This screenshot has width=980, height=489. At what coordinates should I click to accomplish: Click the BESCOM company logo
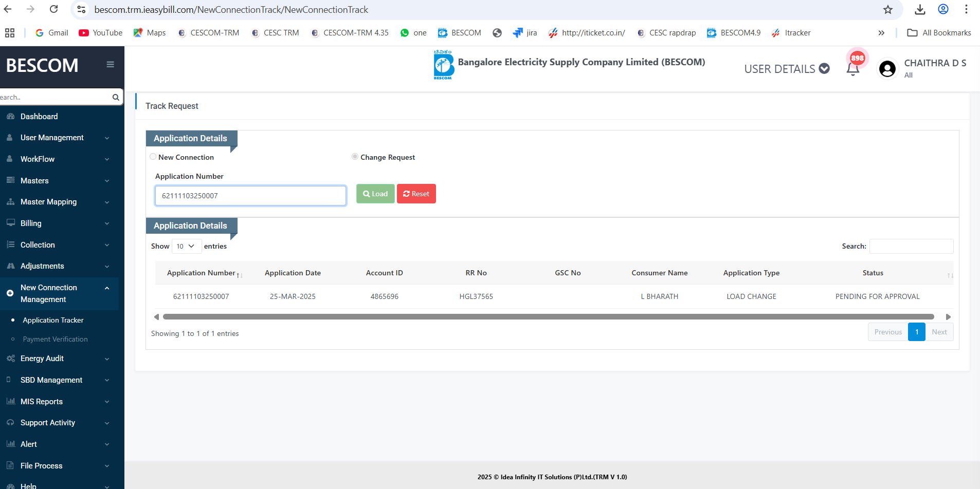443,65
